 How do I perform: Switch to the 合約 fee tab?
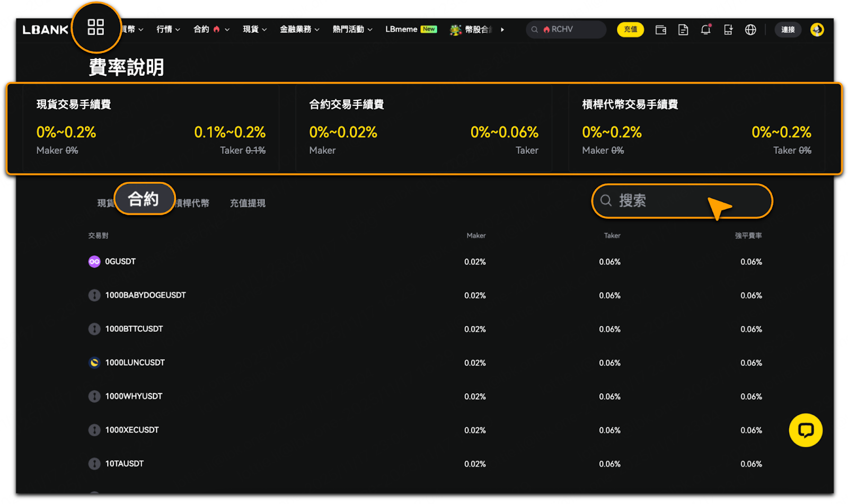[144, 199]
